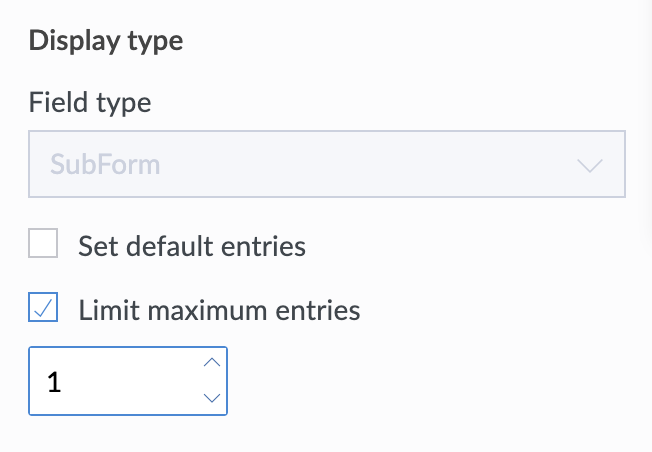Click the Field type label

90,102
